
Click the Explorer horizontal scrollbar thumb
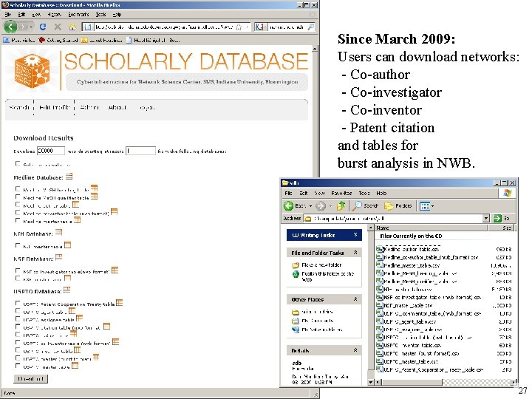(x=412, y=383)
